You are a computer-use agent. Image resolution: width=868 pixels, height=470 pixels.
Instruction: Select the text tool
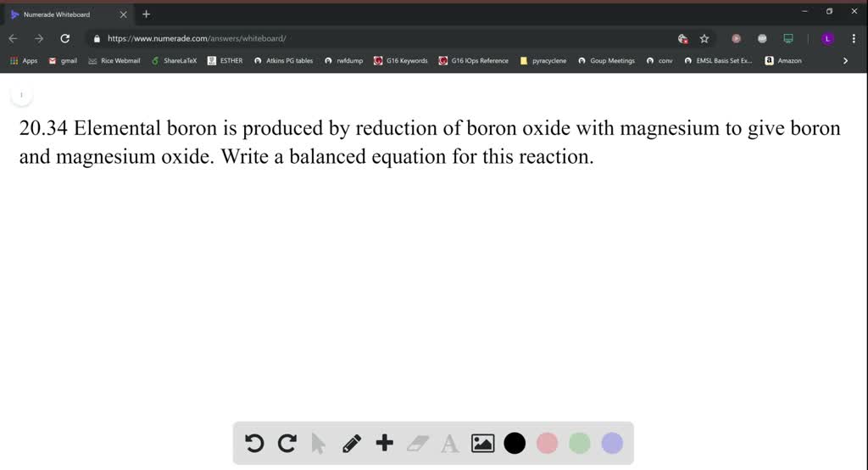click(x=450, y=443)
